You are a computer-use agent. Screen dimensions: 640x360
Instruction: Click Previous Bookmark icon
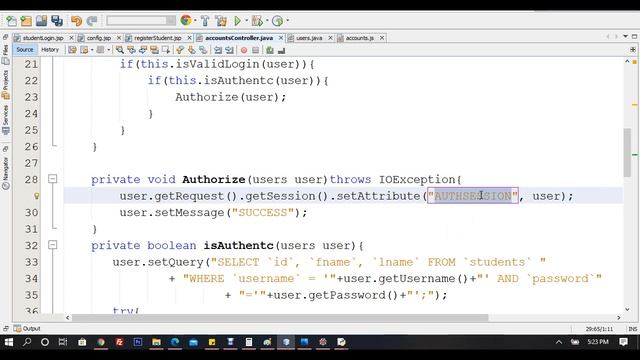click(x=180, y=50)
